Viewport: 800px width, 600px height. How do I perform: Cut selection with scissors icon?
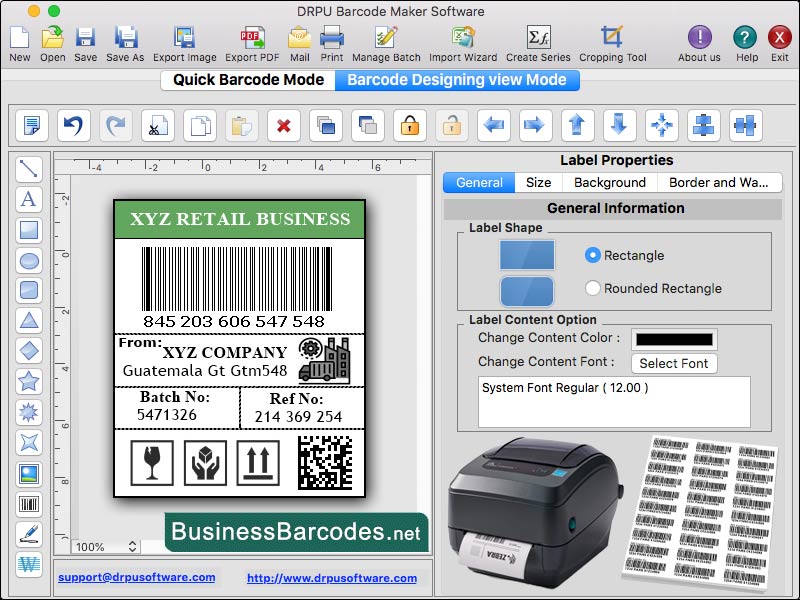(x=158, y=125)
